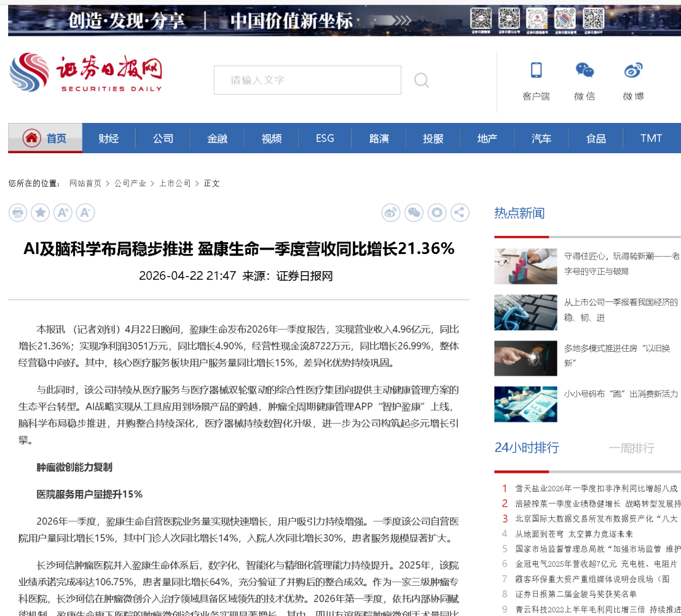
Task: Open the 公司 navigation tab
Action: click(163, 138)
